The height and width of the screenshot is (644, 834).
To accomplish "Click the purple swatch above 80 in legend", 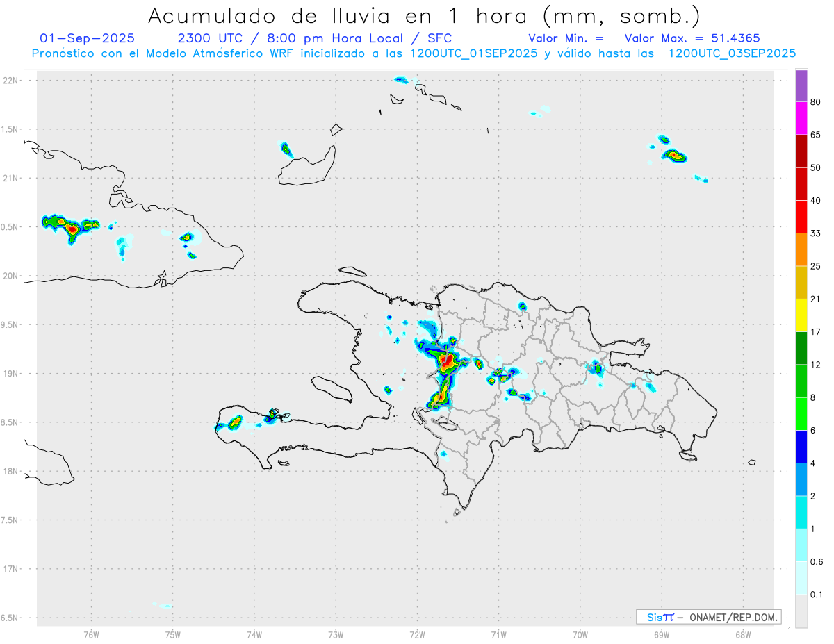I will (801, 86).
